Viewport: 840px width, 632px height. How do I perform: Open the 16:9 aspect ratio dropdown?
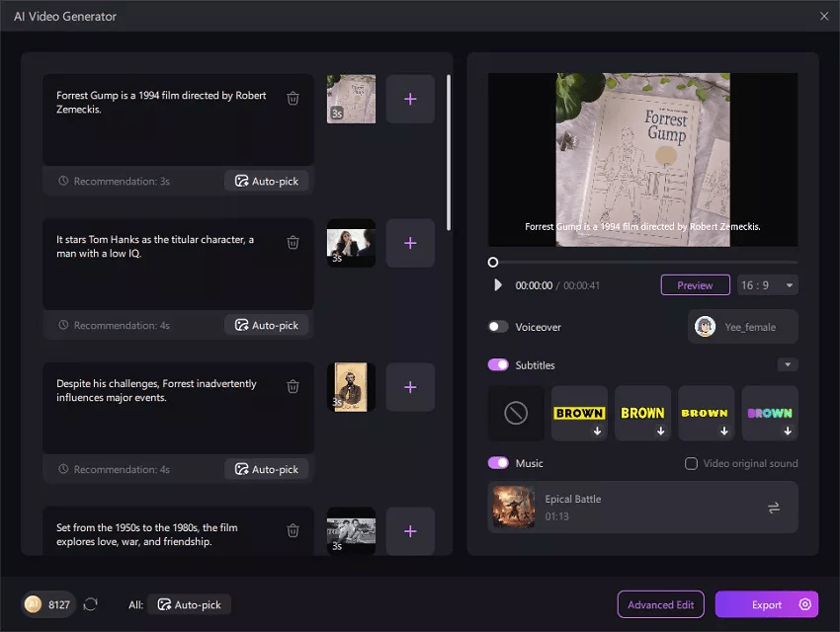767,284
